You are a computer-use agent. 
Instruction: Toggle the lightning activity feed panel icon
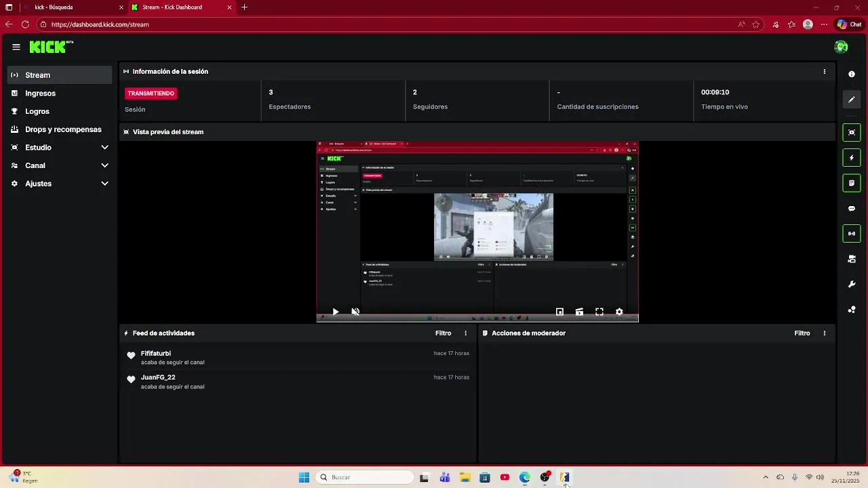tap(852, 158)
